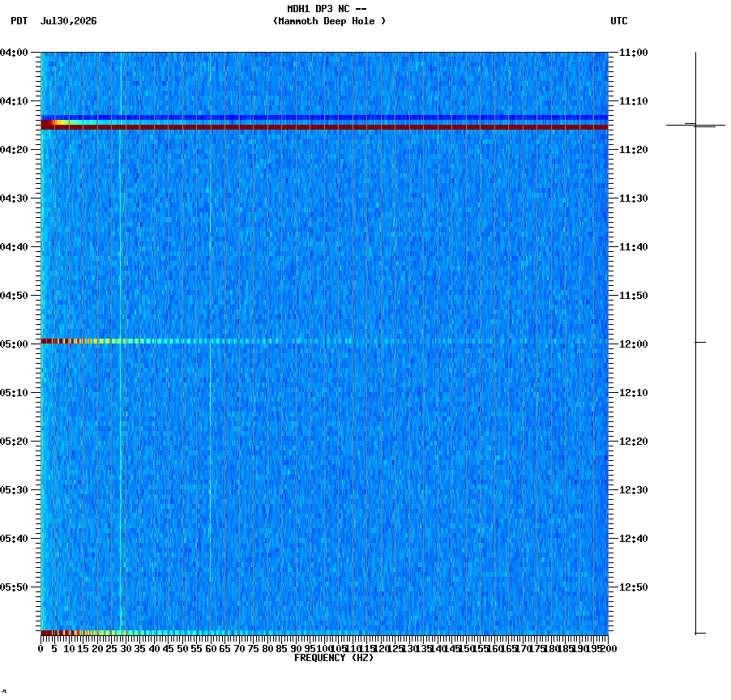
Task: Click the '05:00' PDT time label
Action: tap(14, 344)
